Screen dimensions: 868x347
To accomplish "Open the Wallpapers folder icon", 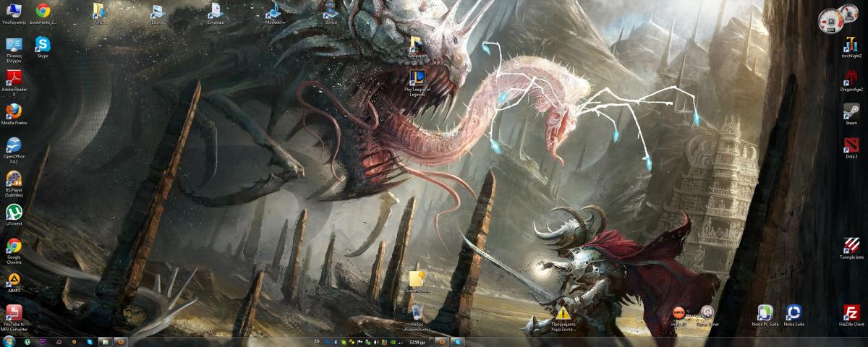I will (417, 47).
